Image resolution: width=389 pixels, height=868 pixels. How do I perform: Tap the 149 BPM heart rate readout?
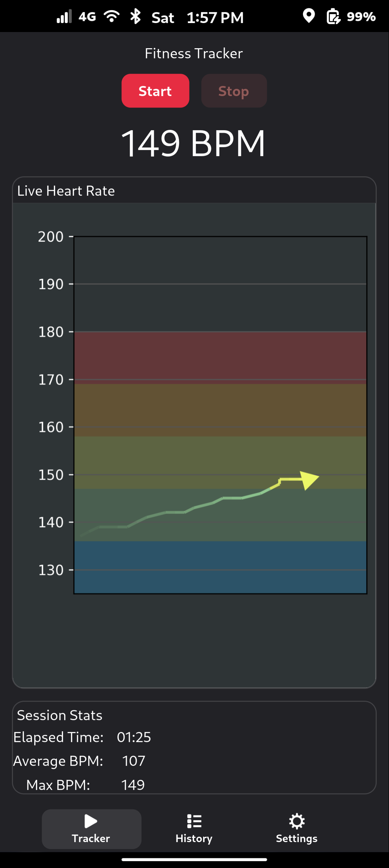click(x=193, y=144)
